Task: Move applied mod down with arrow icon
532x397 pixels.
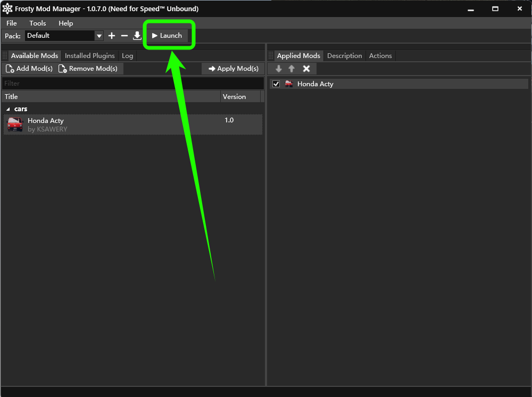Action: coord(279,69)
